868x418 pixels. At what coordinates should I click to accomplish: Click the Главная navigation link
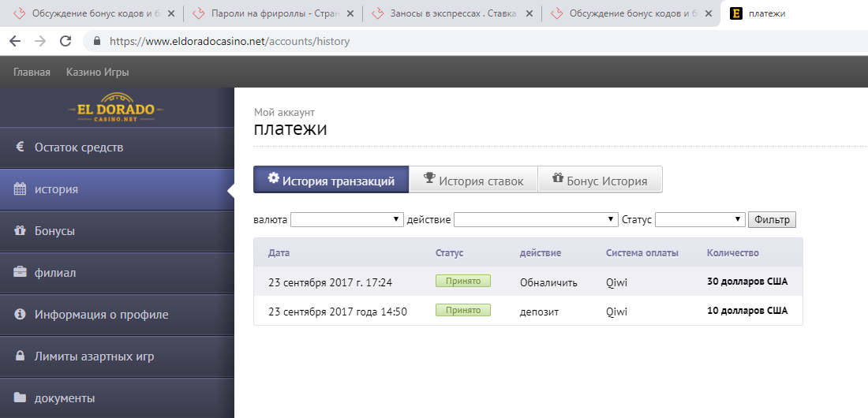pyautogui.click(x=32, y=72)
